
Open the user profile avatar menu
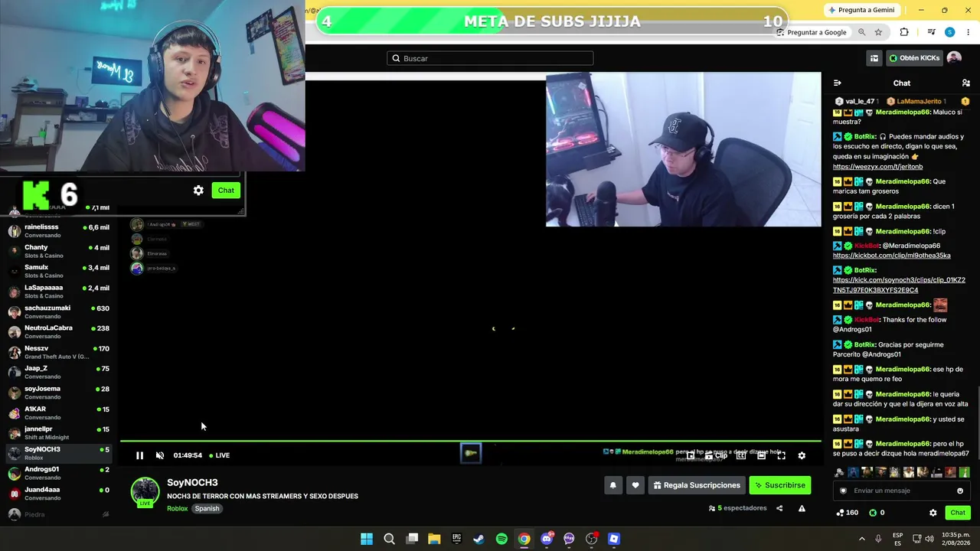(x=954, y=57)
